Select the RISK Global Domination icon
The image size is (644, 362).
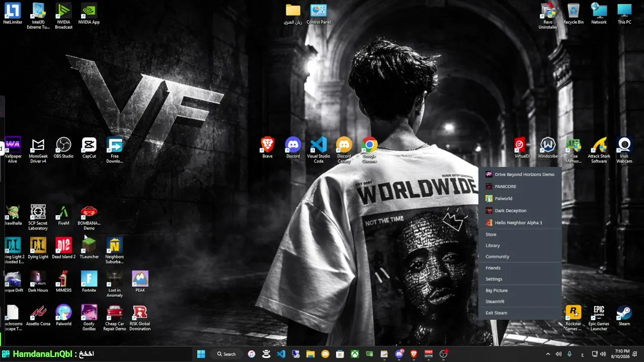[x=140, y=318]
